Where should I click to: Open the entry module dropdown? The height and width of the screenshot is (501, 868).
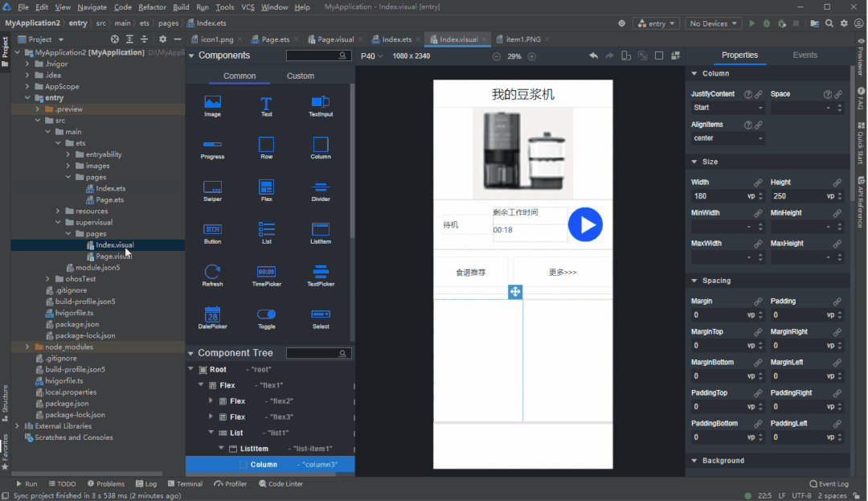[657, 23]
